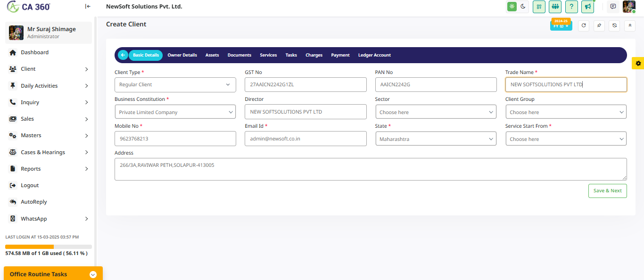Open the Client Type dropdown
The width and height of the screenshot is (644, 280).
[x=175, y=85]
